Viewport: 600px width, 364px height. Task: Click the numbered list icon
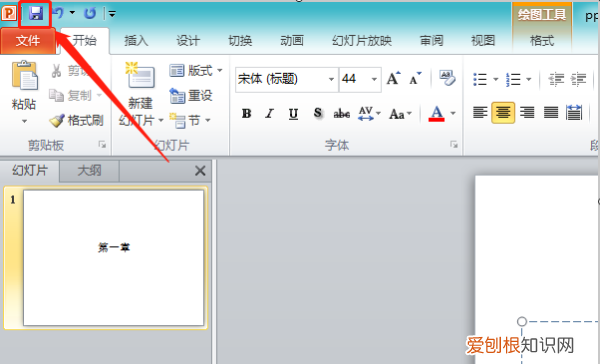point(513,79)
